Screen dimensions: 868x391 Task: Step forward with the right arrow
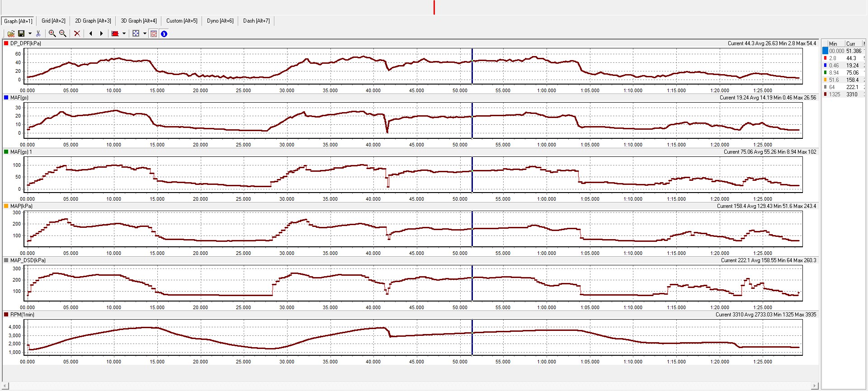(101, 33)
